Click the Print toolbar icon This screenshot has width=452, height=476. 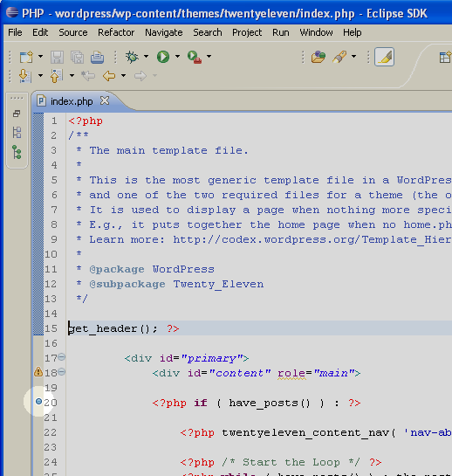coord(97,57)
